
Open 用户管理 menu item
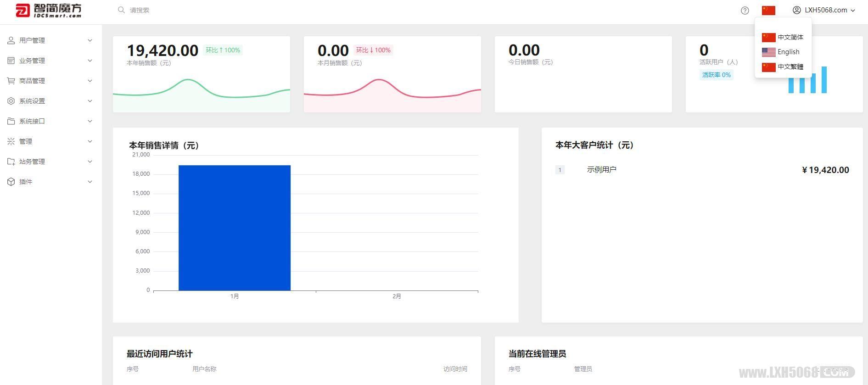50,40
